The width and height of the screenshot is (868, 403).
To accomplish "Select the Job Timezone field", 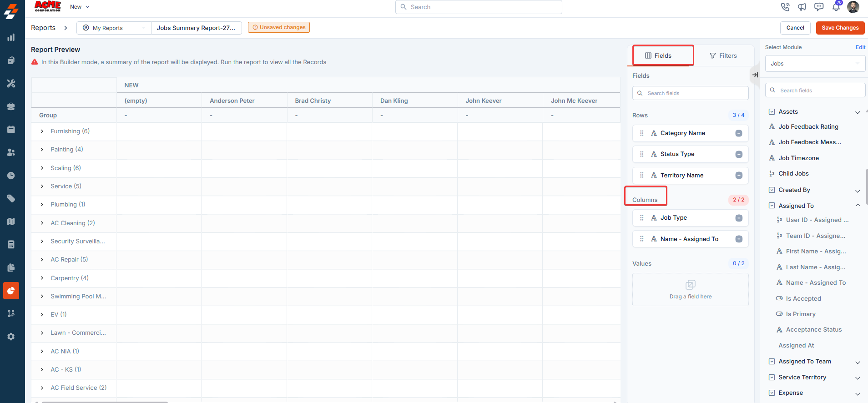I will pyautogui.click(x=798, y=158).
